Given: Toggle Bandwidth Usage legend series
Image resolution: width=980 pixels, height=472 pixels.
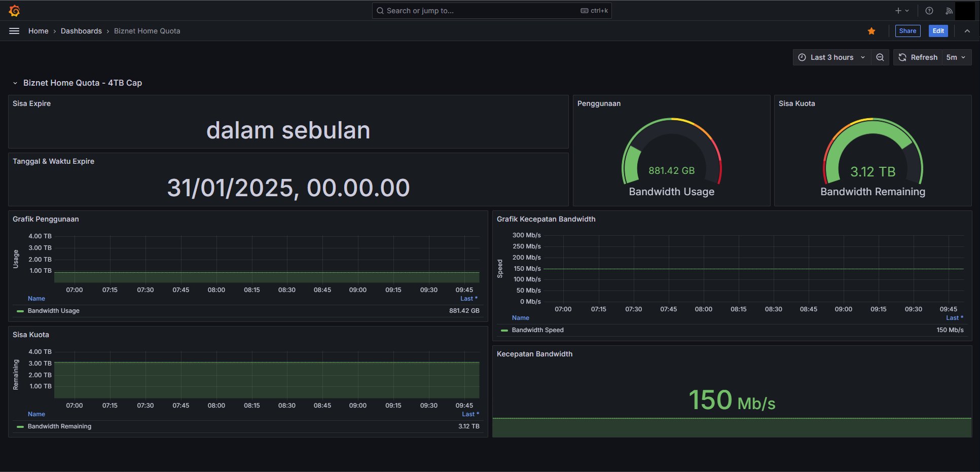Looking at the screenshot, I should pos(54,311).
